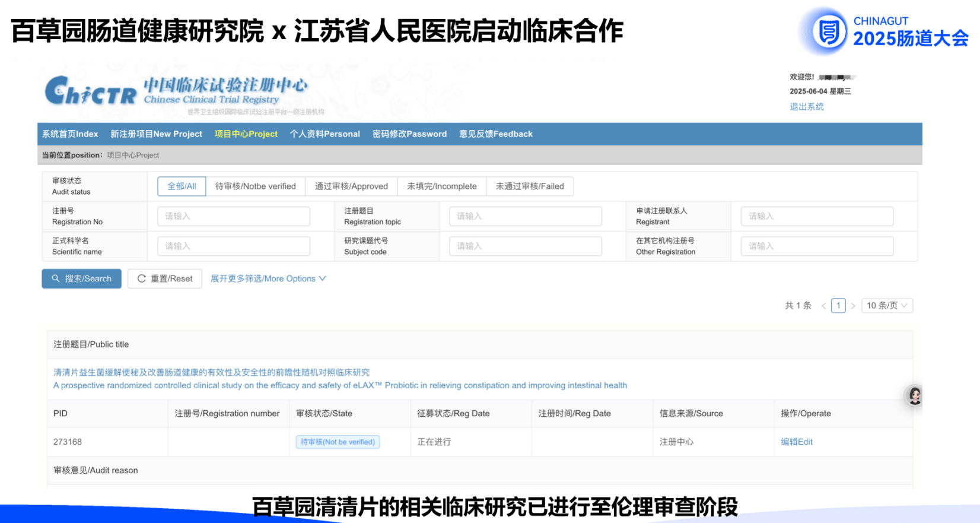Filter by 待审核/Notbe verified status
The height and width of the screenshot is (523, 980).
255,186
